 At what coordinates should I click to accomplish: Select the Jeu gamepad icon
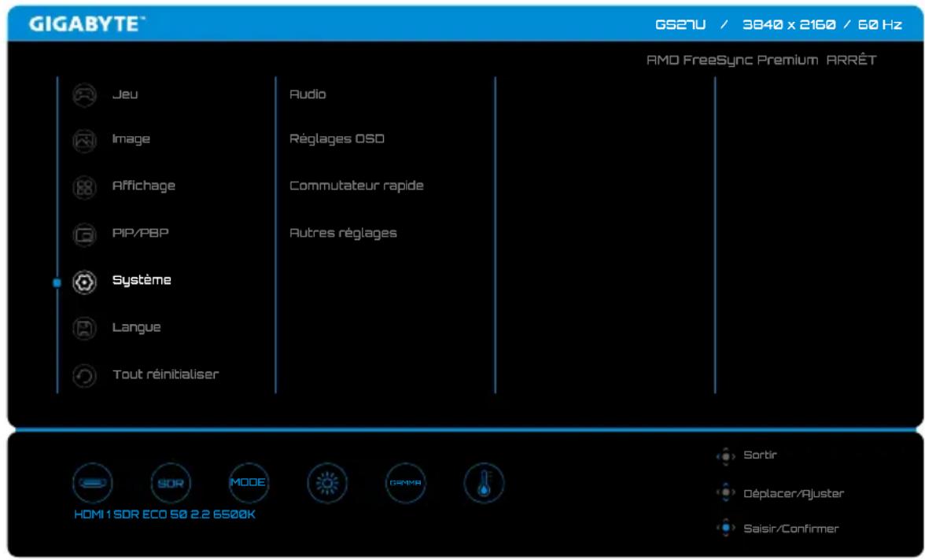tap(84, 95)
